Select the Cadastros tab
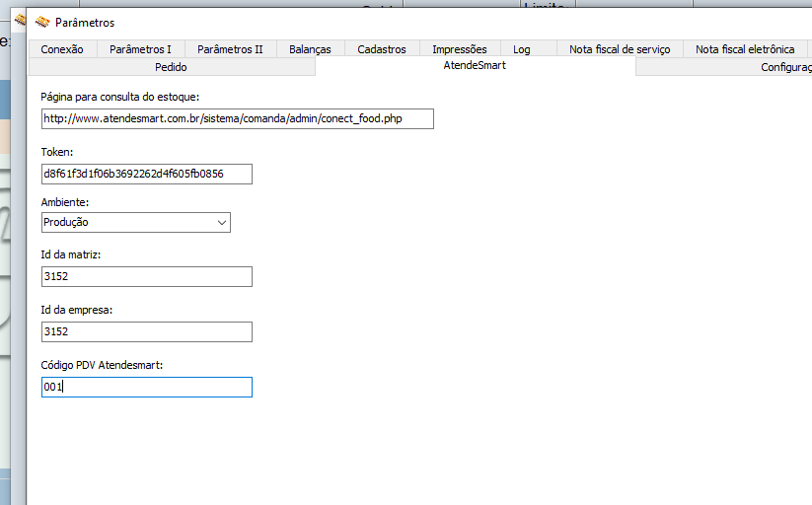 point(382,49)
